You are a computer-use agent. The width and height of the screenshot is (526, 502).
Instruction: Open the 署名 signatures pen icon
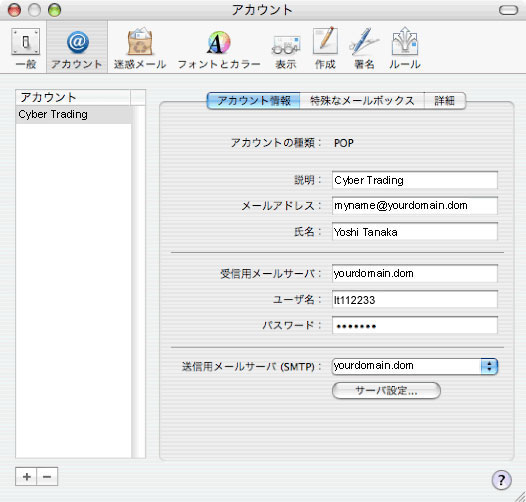point(364,49)
